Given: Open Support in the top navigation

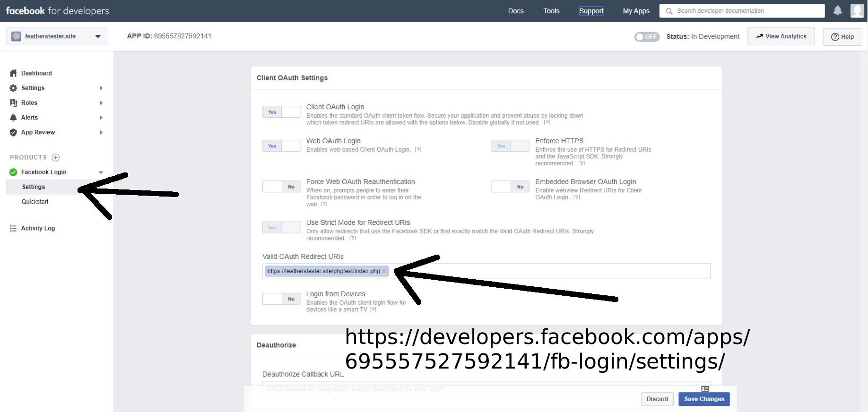Looking at the screenshot, I should [591, 11].
